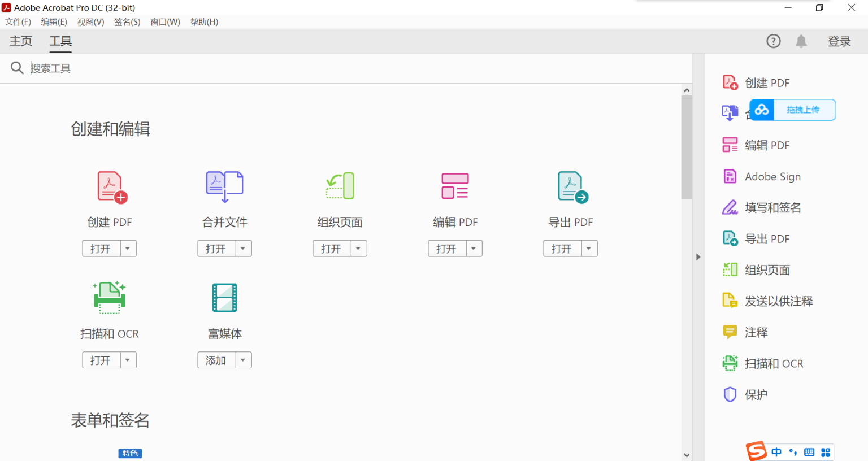Select the 合并文件 tool icon

(x=224, y=186)
